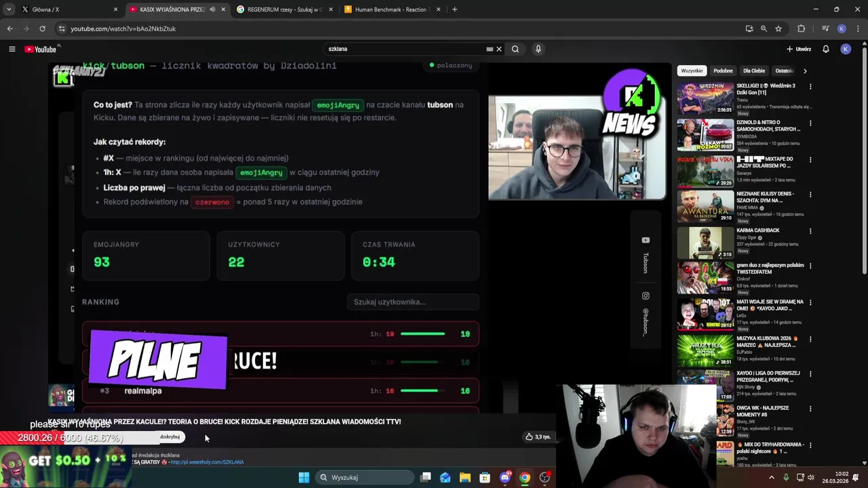Open the wearehoty.com/SZKLANA description link
This screenshot has height=488, width=868.
tap(207, 462)
